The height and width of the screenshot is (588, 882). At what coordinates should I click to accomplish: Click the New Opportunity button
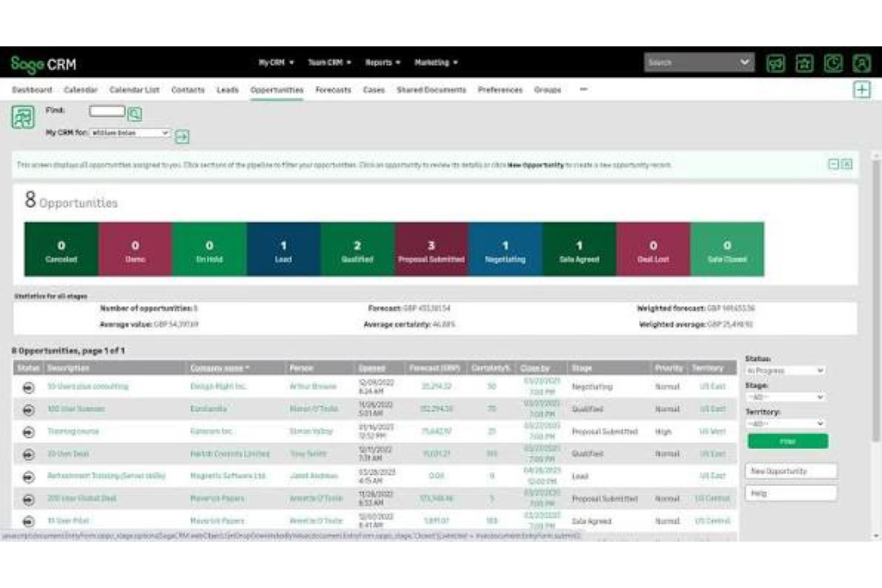791,471
